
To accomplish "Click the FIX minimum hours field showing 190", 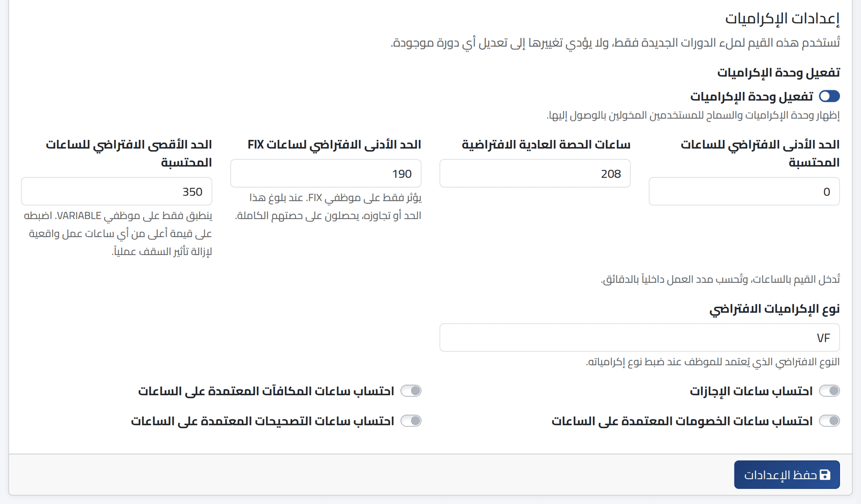I will click(326, 173).
